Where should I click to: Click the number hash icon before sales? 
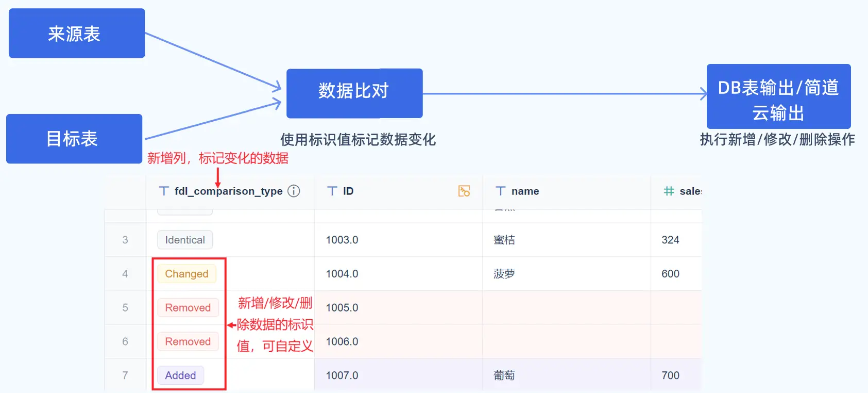(x=669, y=191)
